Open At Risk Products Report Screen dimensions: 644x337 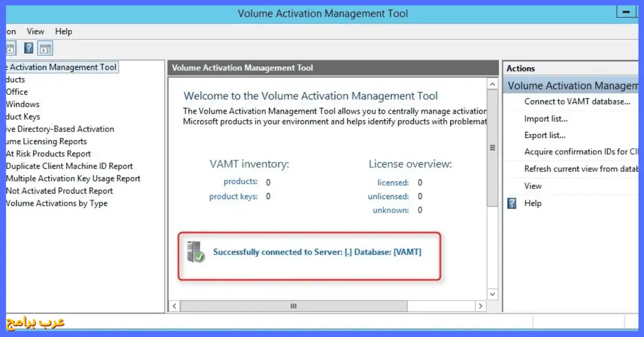[x=48, y=153]
